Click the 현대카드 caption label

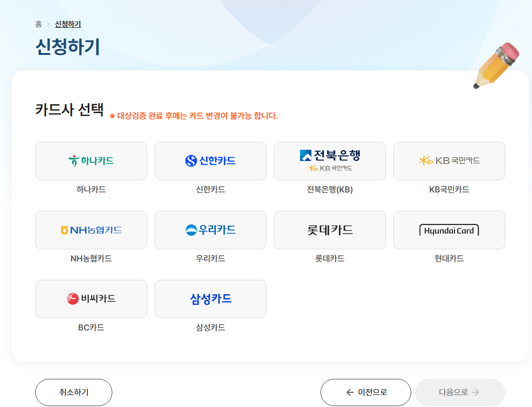click(x=449, y=259)
